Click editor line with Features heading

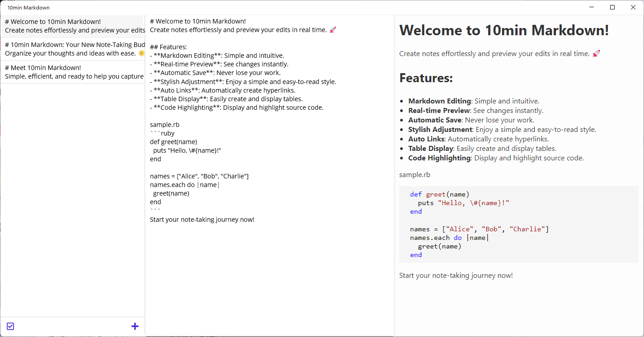click(x=168, y=47)
